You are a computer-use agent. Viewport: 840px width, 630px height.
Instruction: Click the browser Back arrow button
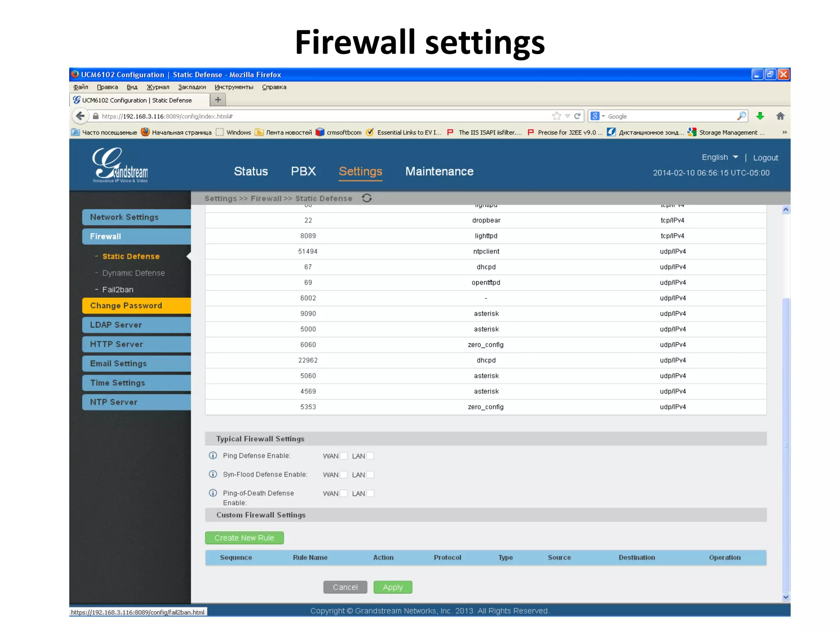[80, 116]
